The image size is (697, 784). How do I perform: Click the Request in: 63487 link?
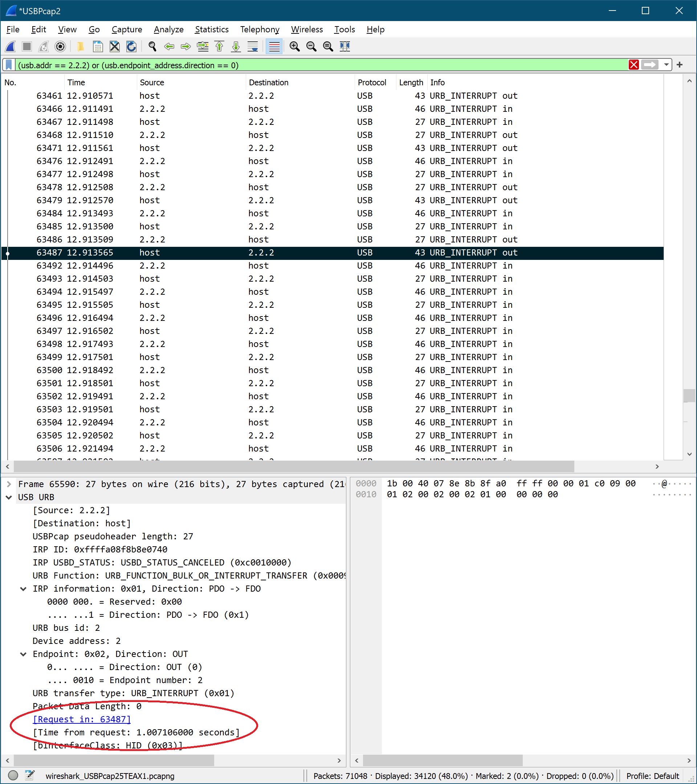coord(82,719)
